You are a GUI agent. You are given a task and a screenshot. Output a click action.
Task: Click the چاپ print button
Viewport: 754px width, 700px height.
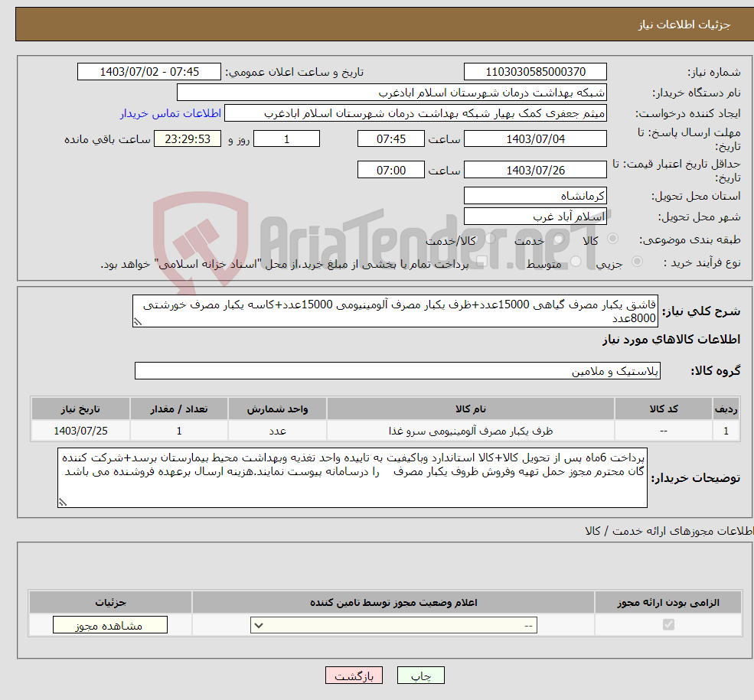tap(421, 676)
